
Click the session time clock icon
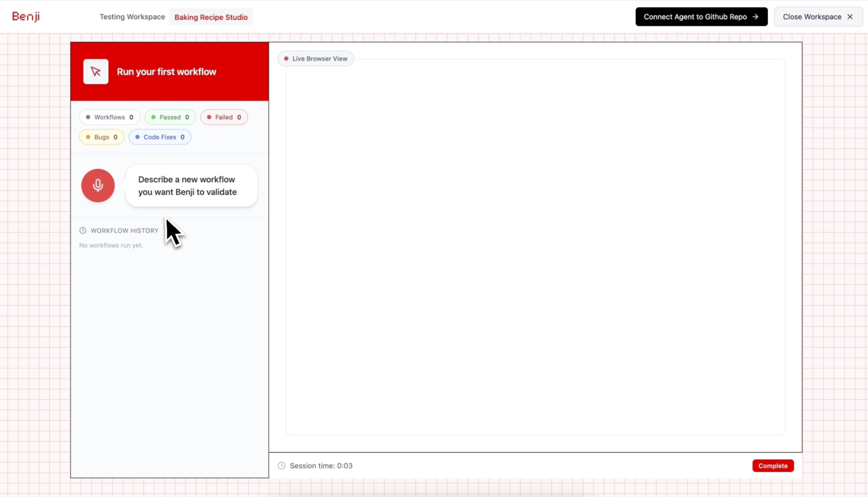coord(281,466)
